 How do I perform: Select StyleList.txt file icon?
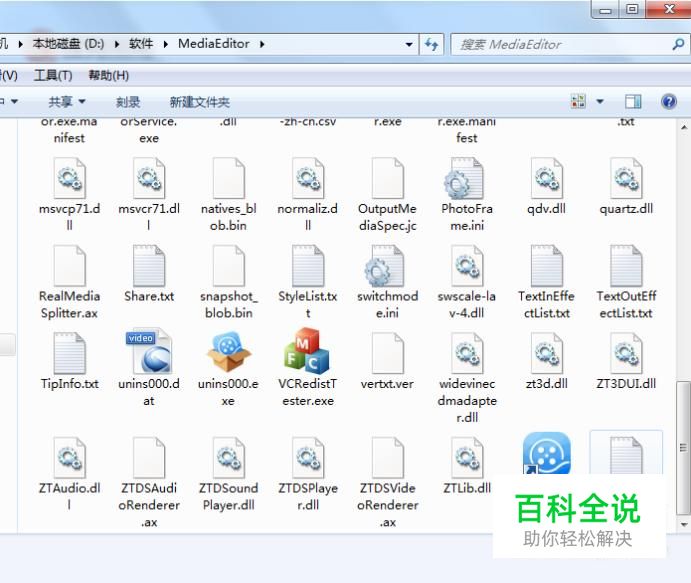point(308,266)
